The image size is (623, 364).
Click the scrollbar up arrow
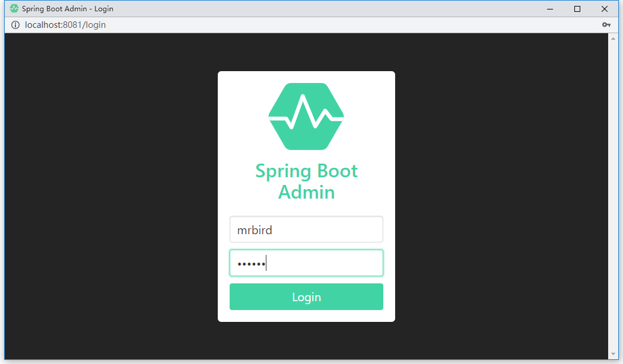(x=613, y=39)
